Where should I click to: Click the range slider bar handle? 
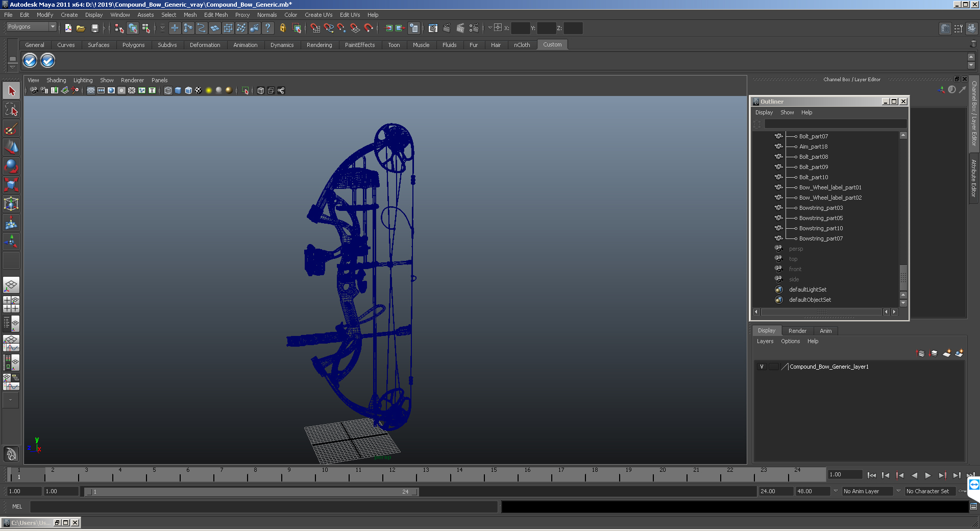[252, 492]
